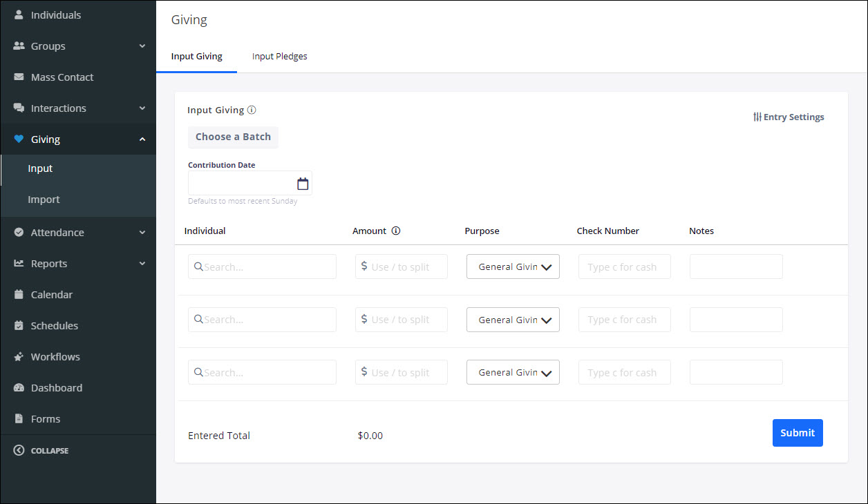
Task: Collapse the Giving sidebar section chevron
Action: [x=142, y=139]
